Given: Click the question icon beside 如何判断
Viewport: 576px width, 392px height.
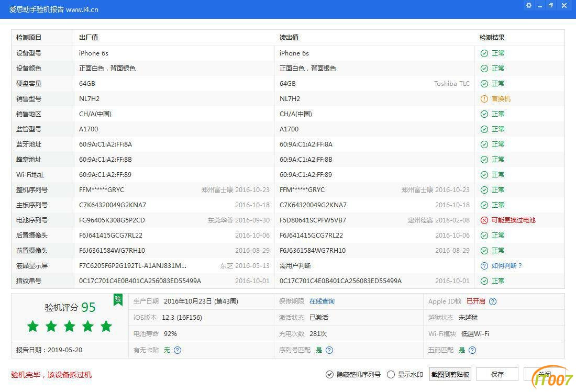Looking at the screenshot, I should (x=484, y=266).
